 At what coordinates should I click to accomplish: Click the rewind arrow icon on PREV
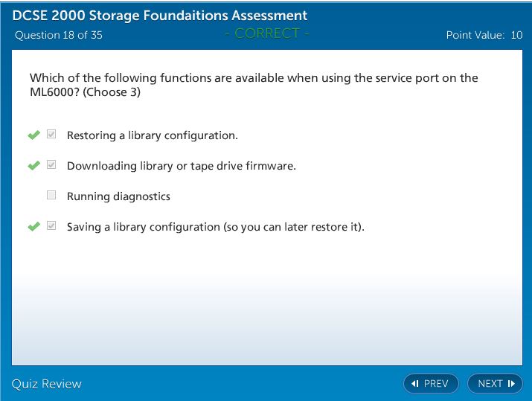point(415,384)
